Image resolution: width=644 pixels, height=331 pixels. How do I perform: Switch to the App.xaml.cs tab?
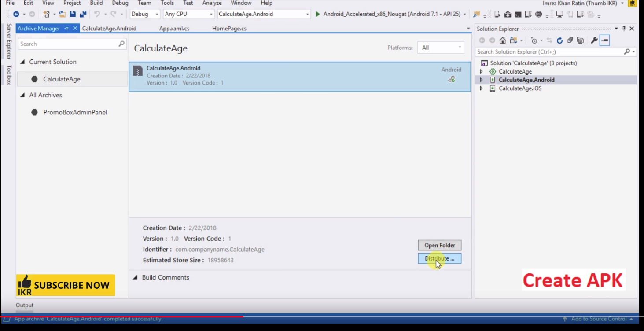coord(174,29)
